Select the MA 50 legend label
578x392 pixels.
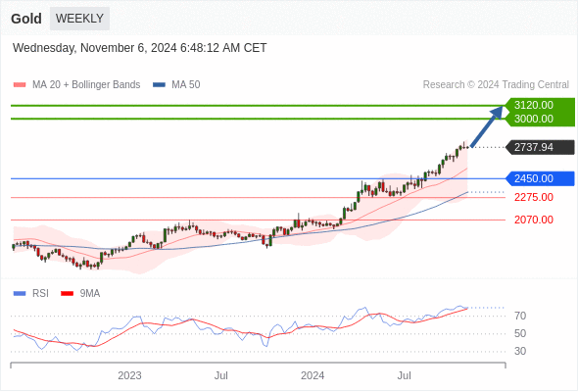[x=186, y=85]
